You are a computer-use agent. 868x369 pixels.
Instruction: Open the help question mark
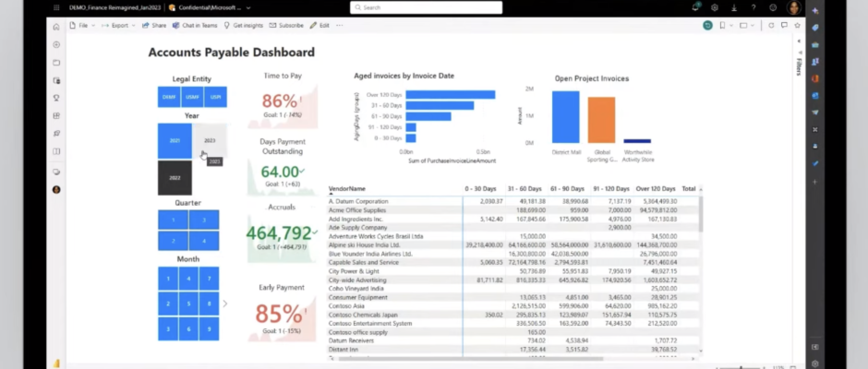(753, 7)
